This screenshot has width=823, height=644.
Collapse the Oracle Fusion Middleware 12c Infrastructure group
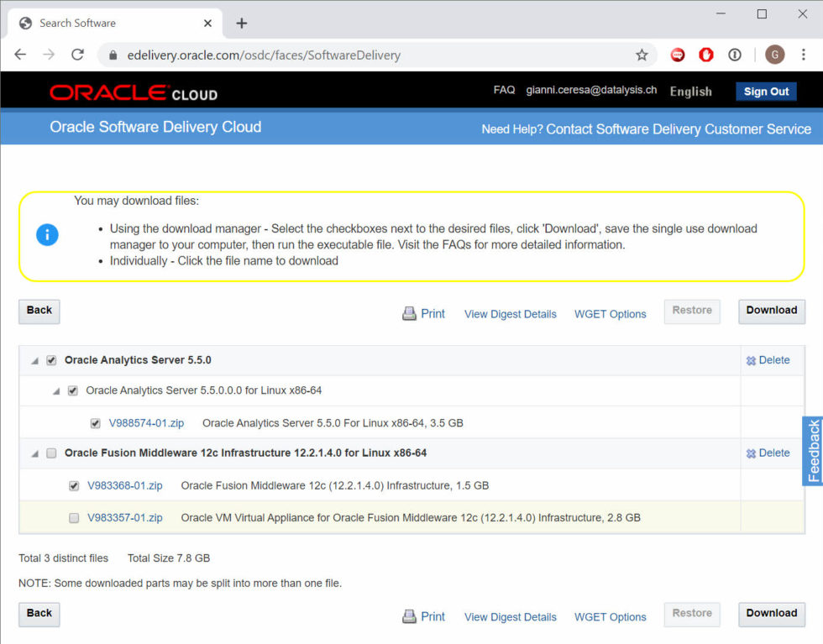[34, 453]
